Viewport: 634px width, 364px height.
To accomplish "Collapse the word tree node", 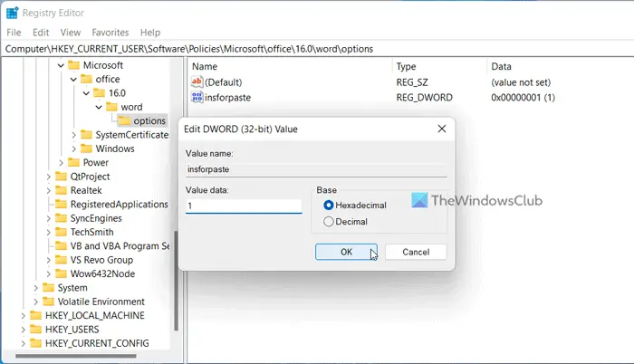I will tap(99, 107).
